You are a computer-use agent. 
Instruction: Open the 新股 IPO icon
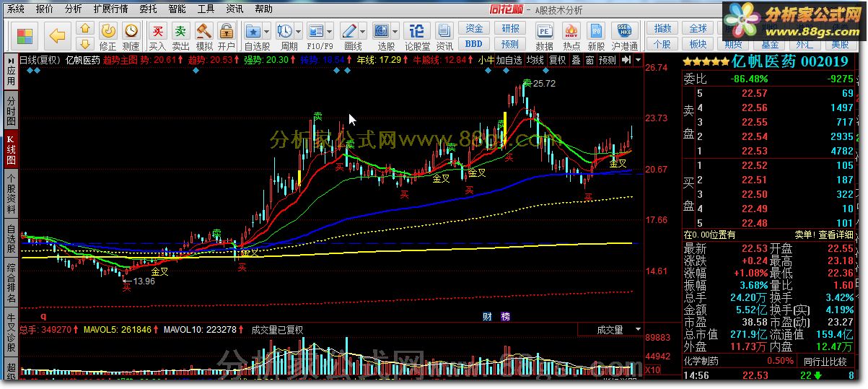coord(596,36)
